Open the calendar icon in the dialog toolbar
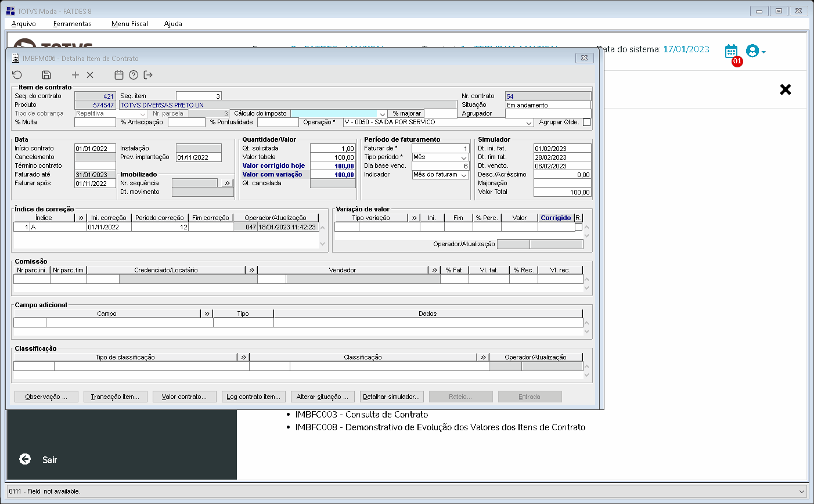Viewport: 814px width, 504px height. [x=118, y=75]
